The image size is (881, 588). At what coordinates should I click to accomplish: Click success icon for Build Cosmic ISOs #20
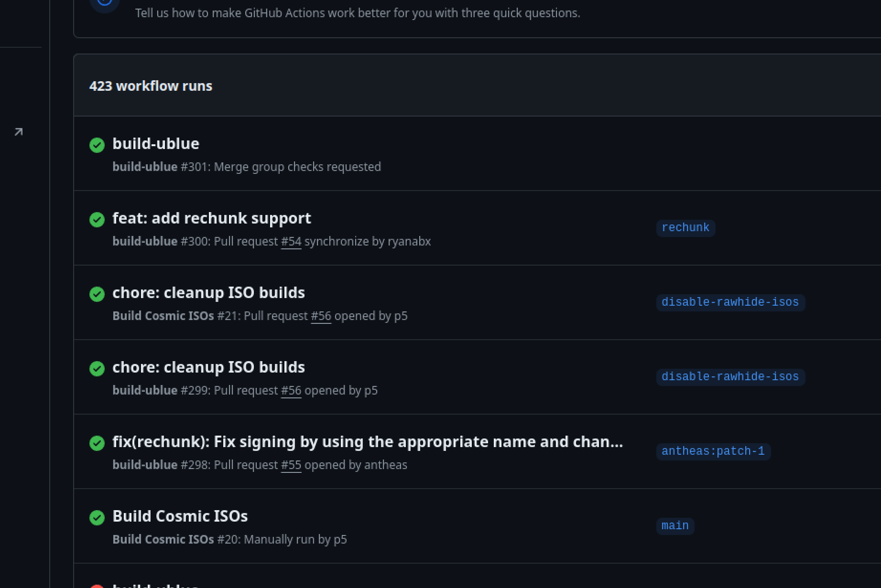coord(97,517)
